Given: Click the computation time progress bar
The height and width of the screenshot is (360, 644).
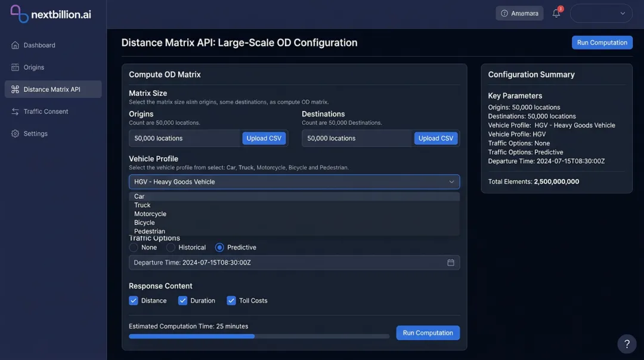Looking at the screenshot, I should (x=259, y=337).
